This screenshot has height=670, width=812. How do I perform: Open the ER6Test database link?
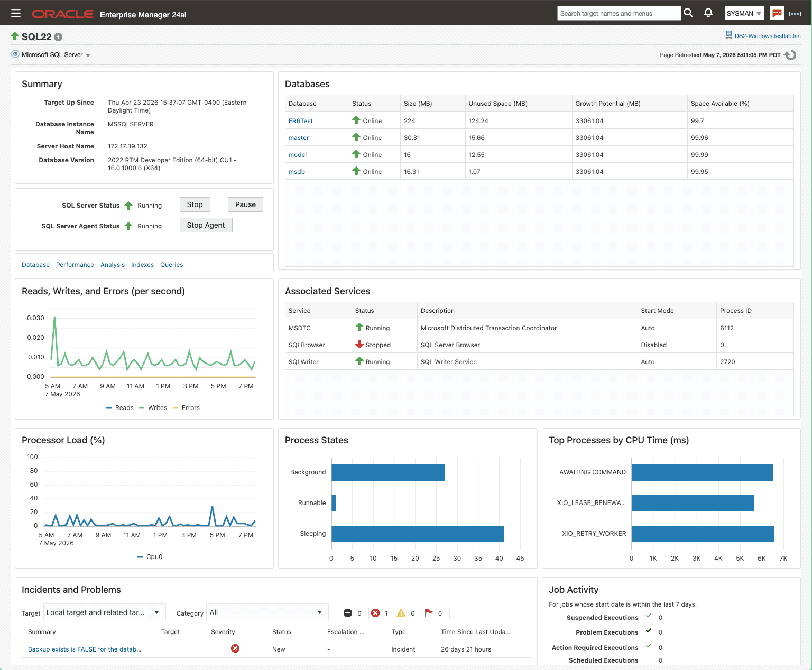[301, 121]
